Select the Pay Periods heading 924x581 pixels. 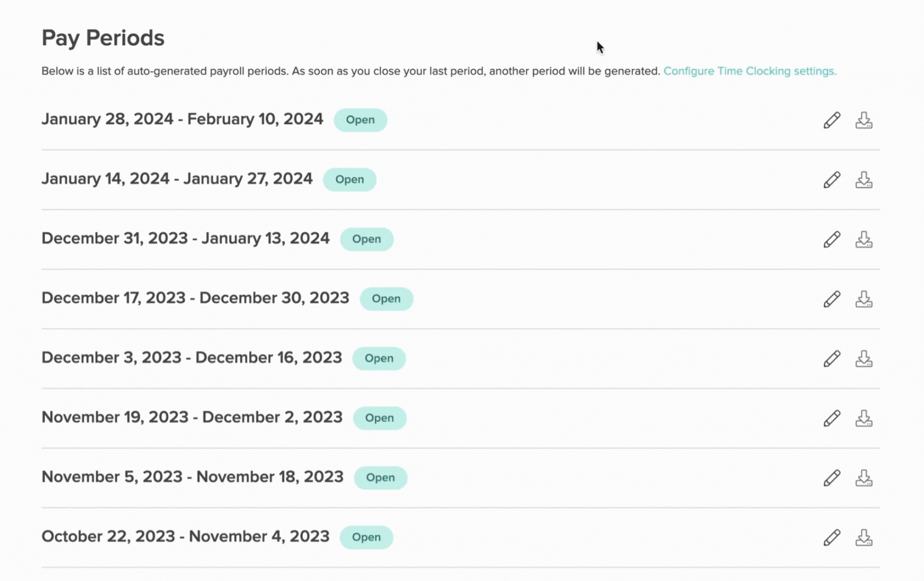(103, 38)
